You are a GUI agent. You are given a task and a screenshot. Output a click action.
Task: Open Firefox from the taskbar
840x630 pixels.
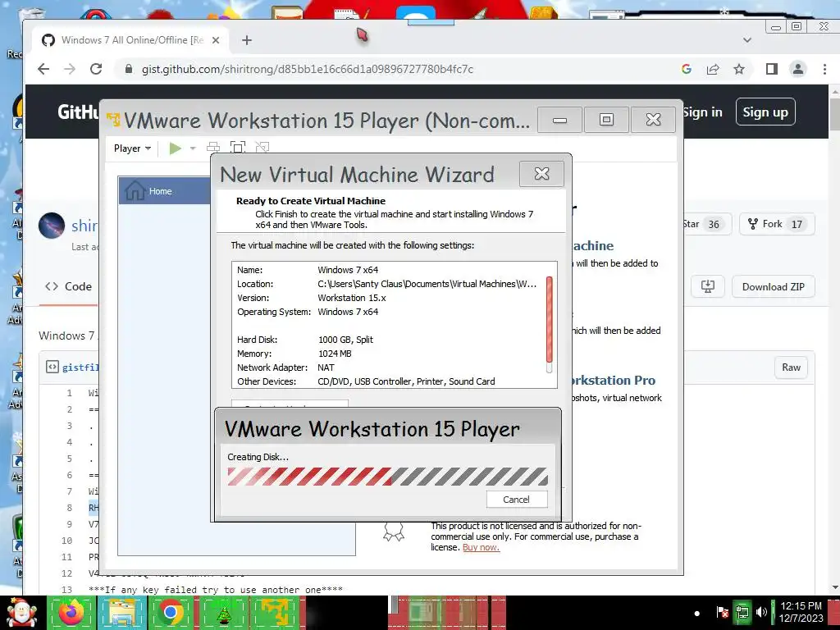coord(71,612)
